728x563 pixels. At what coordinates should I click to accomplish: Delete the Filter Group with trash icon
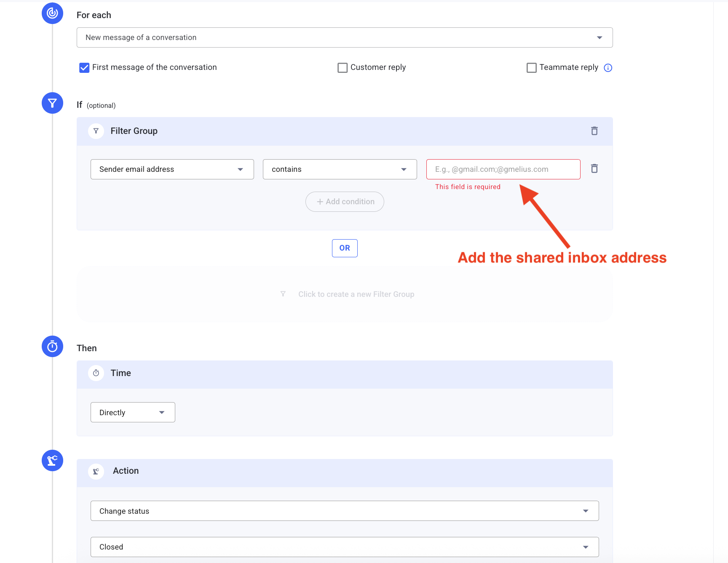pyautogui.click(x=594, y=131)
